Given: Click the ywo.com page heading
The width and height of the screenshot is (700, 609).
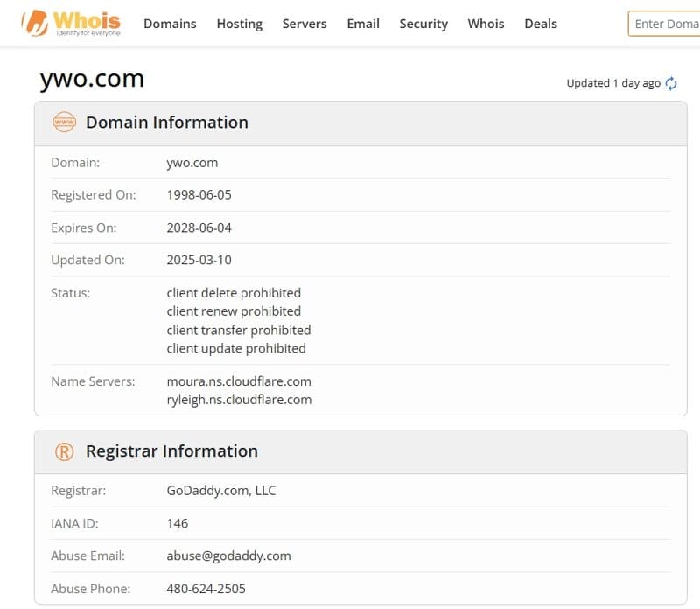Looking at the screenshot, I should pos(92,79).
